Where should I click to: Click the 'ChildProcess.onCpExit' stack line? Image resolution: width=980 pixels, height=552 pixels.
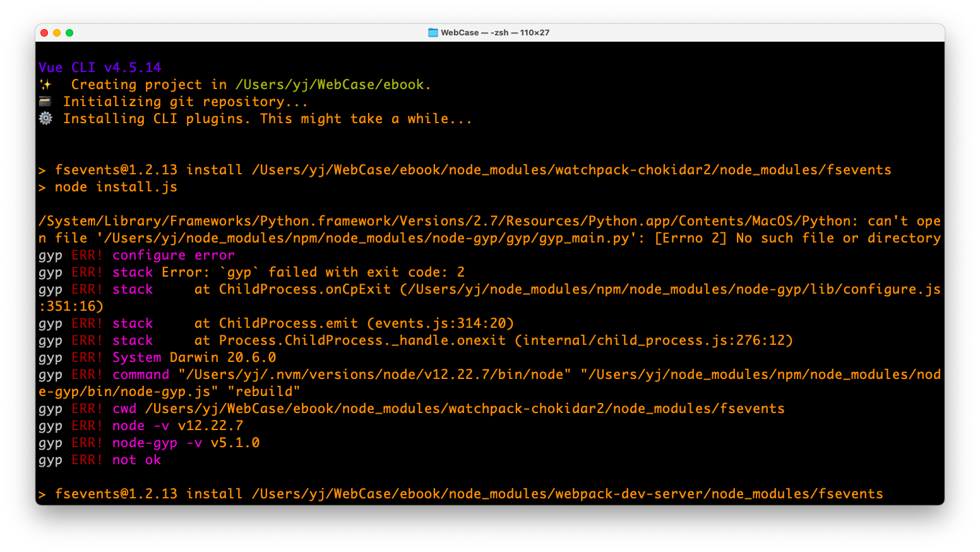pyautogui.click(x=490, y=289)
